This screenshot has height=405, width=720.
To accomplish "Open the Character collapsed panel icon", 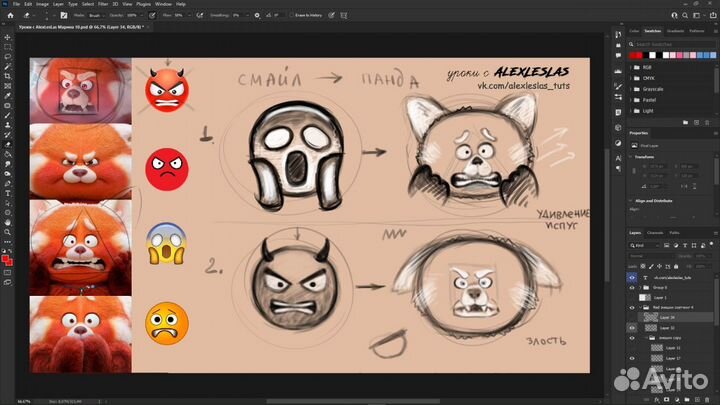I will coord(618,158).
